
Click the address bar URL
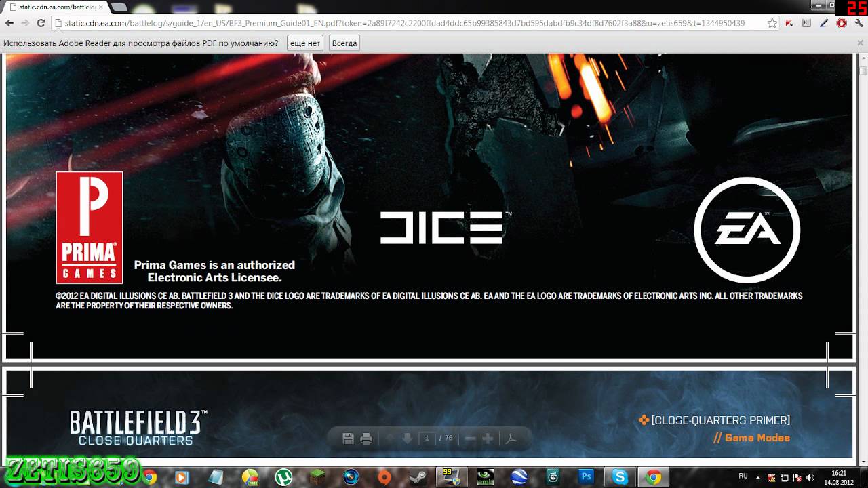[x=405, y=23]
